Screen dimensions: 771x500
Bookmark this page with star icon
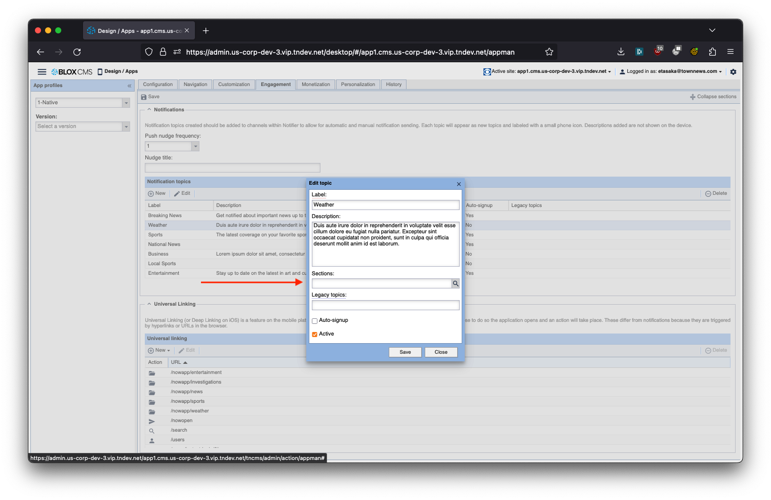point(549,52)
